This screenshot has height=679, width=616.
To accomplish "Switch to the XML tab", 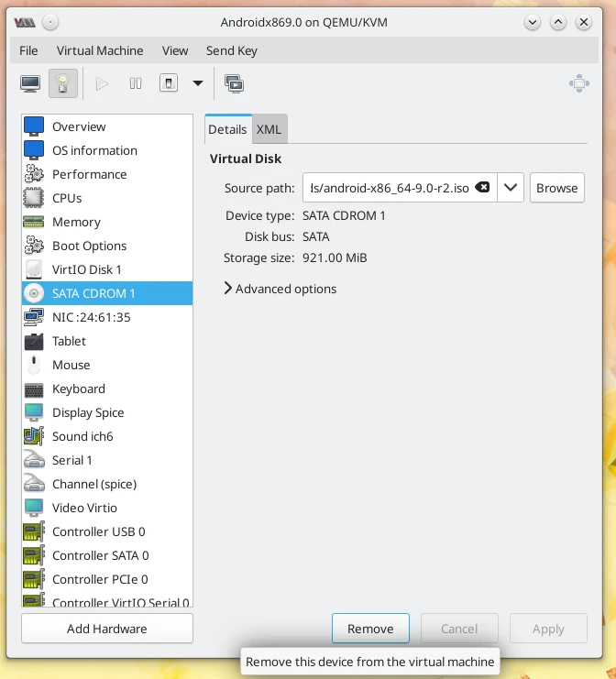I will pyautogui.click(x=269, y=129).
